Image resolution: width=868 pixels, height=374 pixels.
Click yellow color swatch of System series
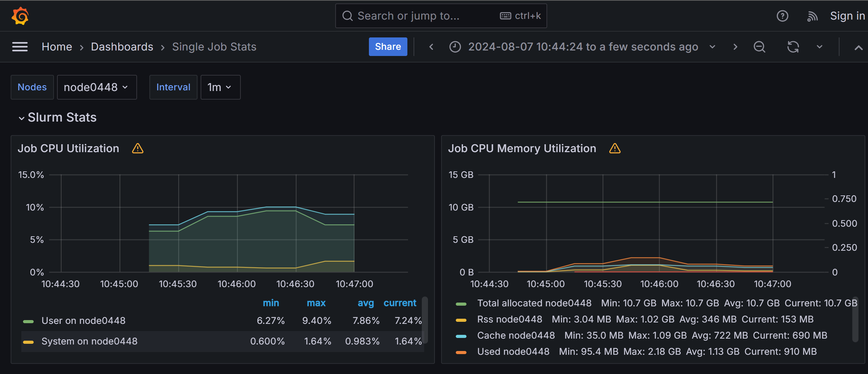click(x=28, y=342)
